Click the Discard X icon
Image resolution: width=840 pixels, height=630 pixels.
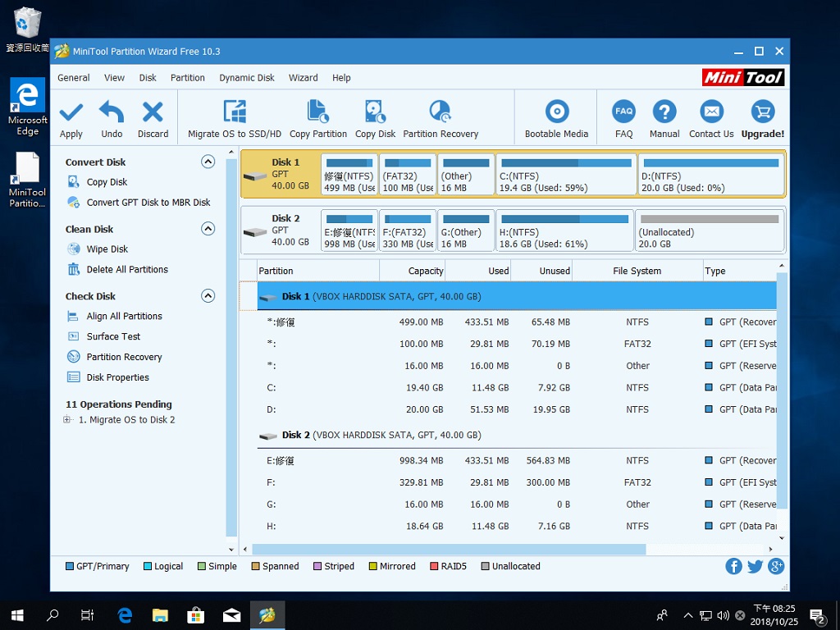153,112
